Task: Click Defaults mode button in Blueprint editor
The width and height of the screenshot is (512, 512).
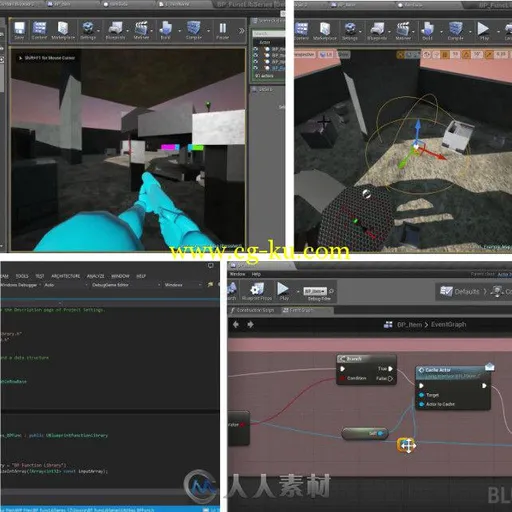Action: click(460, 292)
